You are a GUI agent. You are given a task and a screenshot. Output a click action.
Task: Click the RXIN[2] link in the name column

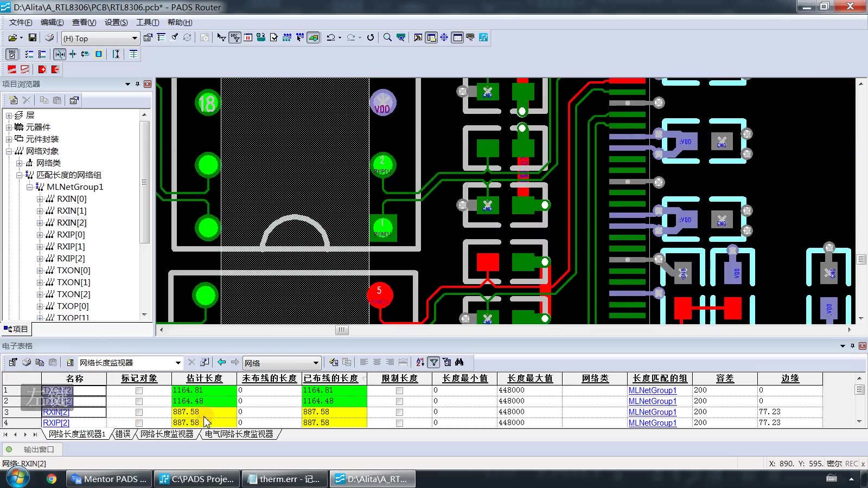(x=56, y=412)
